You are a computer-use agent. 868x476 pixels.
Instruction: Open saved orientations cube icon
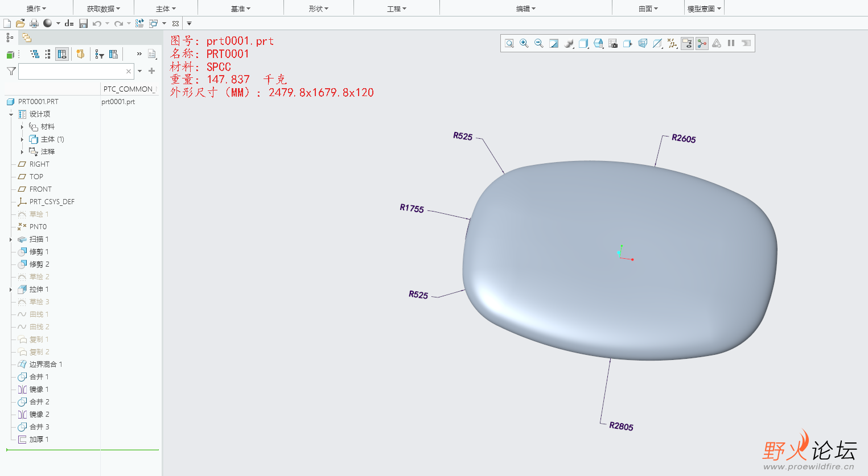[x=583, y=43]
